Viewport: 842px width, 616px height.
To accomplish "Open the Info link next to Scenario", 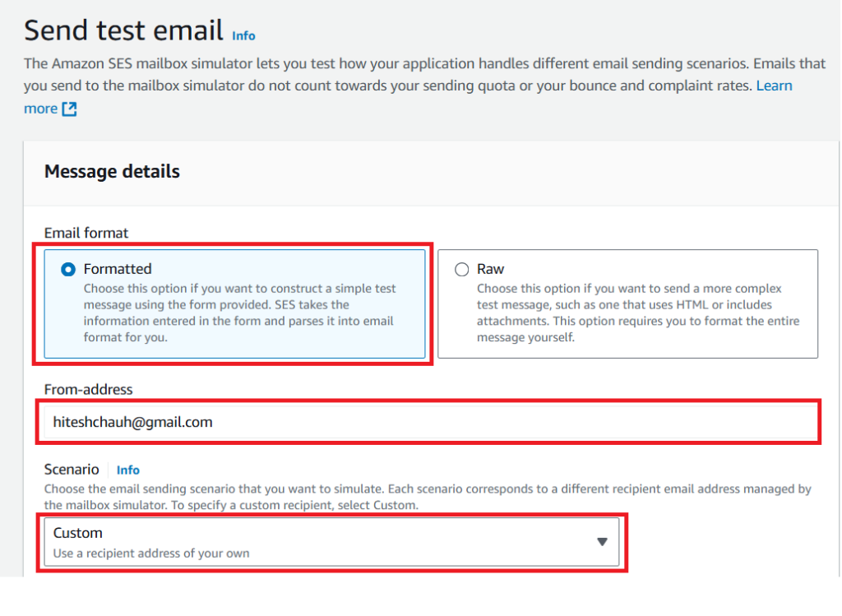I will click(x=128, y=470).
